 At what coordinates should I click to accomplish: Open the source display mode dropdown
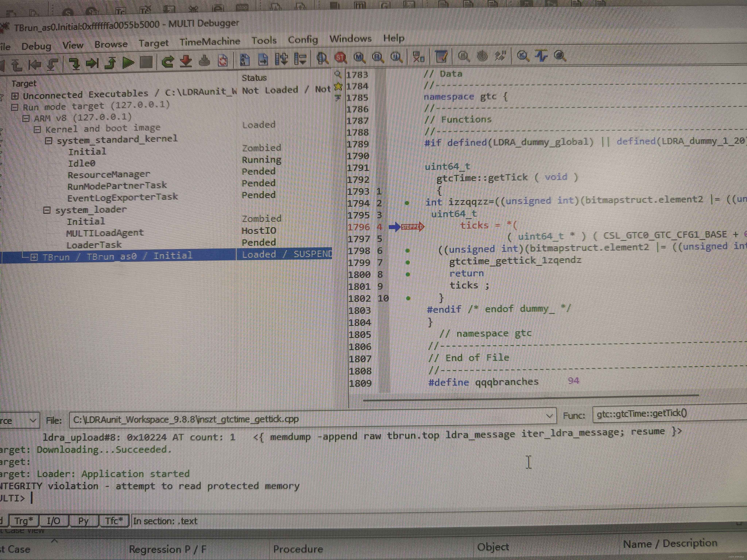33,421
